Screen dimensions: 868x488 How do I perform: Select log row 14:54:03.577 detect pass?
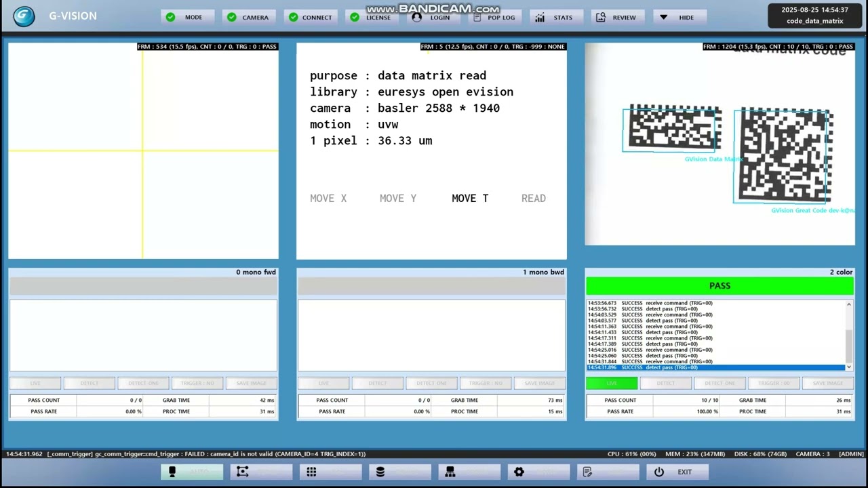pos(715,321)
